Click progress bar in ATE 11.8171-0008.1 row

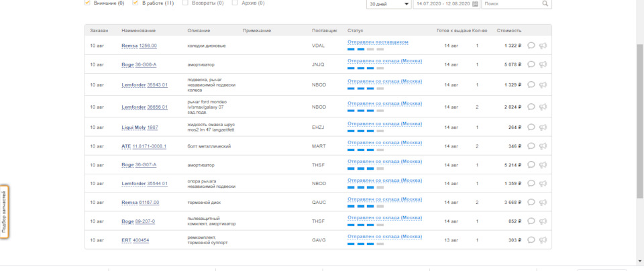(366, 150)
